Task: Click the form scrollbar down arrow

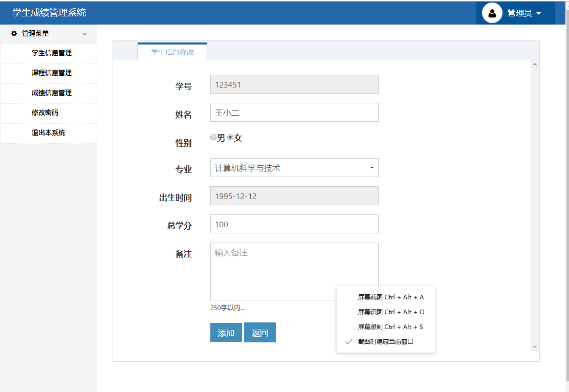Action: click(535, 347)
